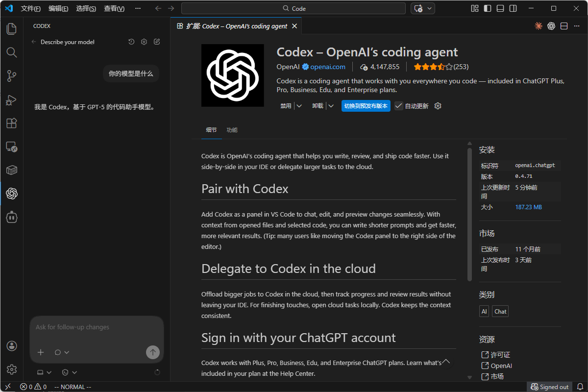Open the 编辑(E) menu

click(58, 8)
